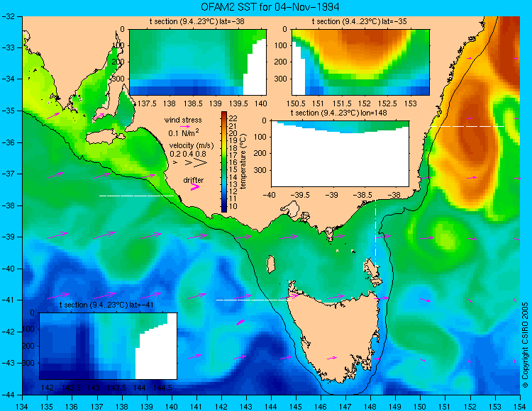Viewport: 532px width, 411px height.
Task: Click the -40 label on main latitude axis
Action: pos(8,269)
